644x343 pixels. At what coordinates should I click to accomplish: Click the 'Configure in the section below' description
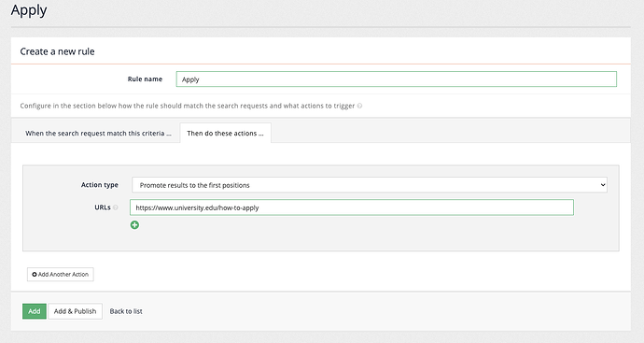pos(188,106)
